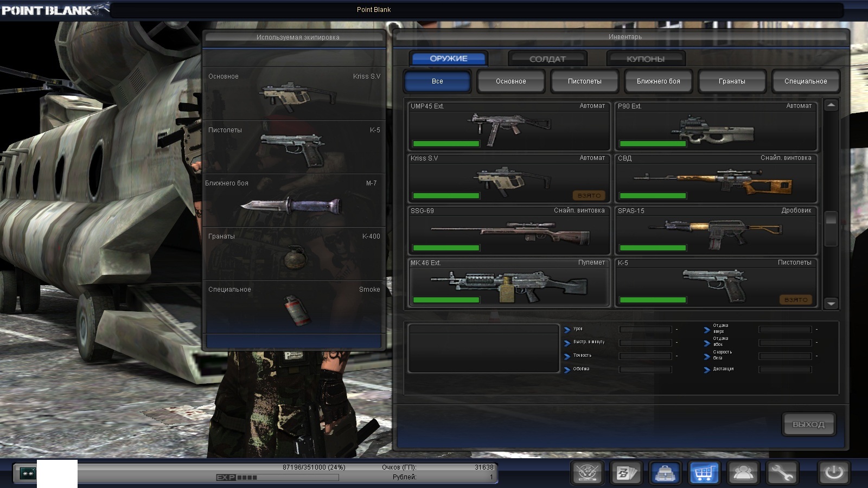Image resolution: width=868 pixels, height=488 pixels.
Task: Open the winged emblem icon in bottom bar
Action: pyautogui.click(x=586, y=473)
